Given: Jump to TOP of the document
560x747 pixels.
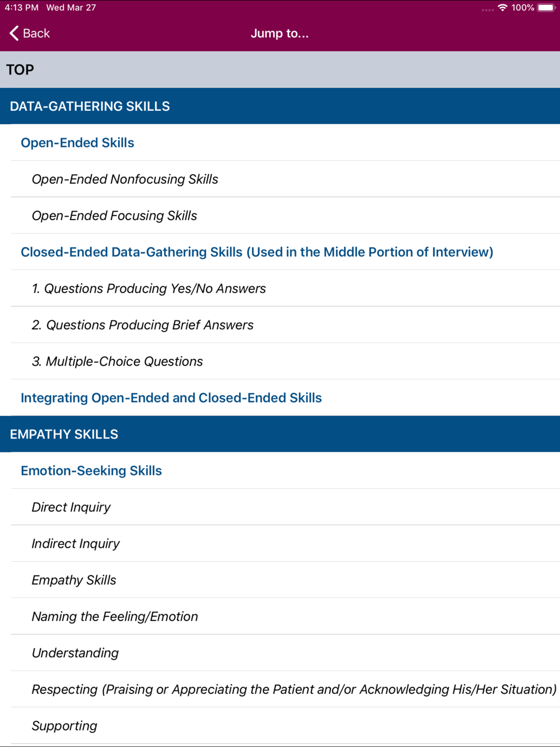Looking at the screenshot, I should [280, 69].
